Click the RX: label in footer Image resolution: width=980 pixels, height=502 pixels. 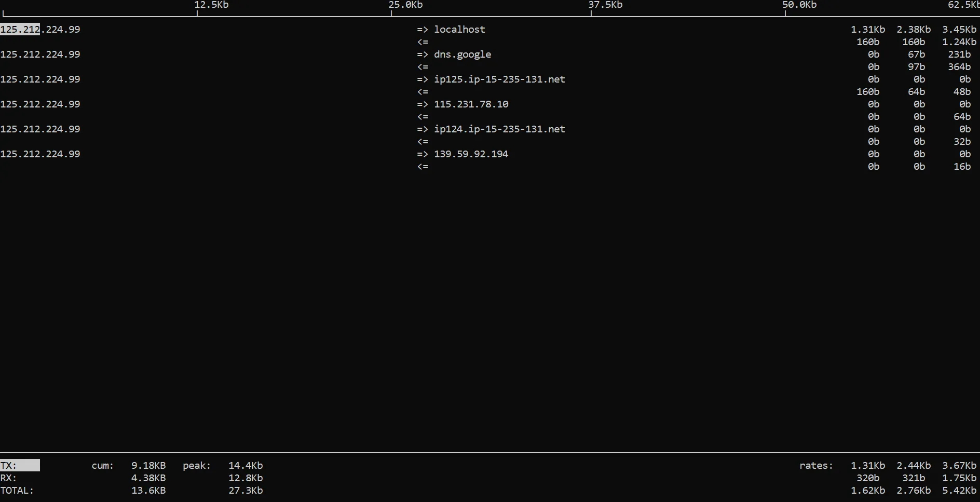pos(9,478)
